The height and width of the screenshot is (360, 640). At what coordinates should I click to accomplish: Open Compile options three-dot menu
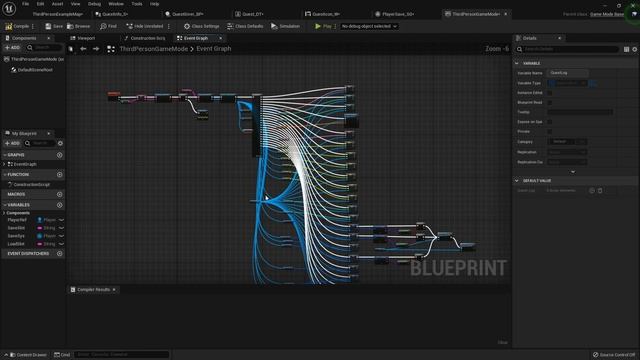click(x=33, y=26)
